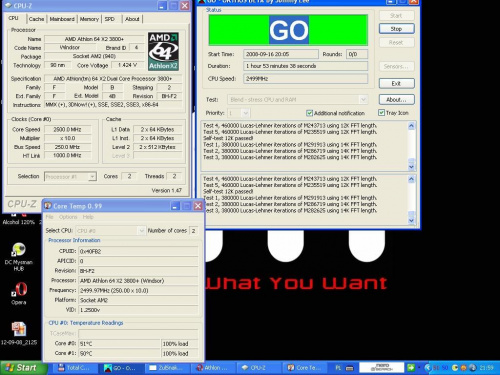The image size is (500, 375).
Task: Click the keyboard icon beside the PL indicator
Action: pyautogui.click(x=349, y=368)
